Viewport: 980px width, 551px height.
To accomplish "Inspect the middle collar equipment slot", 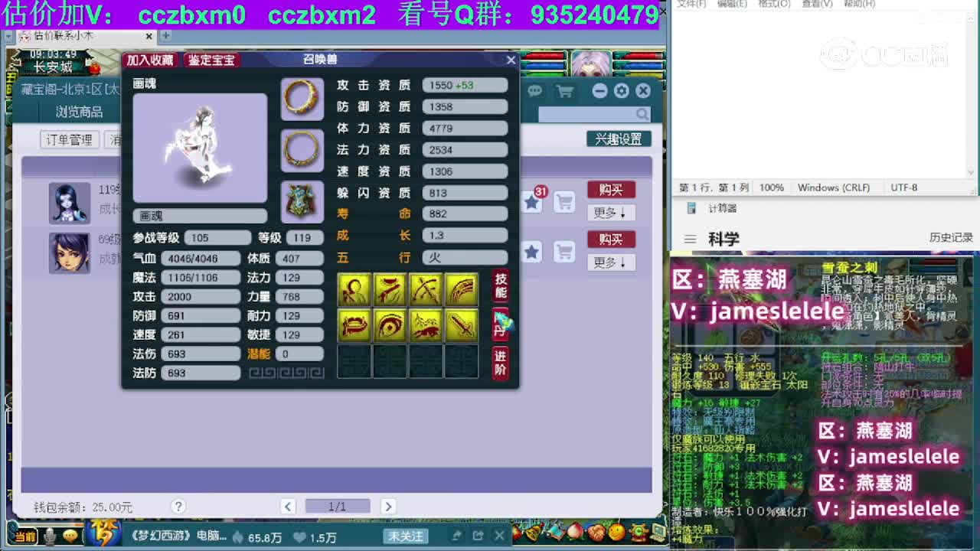I will coord(302,149).
